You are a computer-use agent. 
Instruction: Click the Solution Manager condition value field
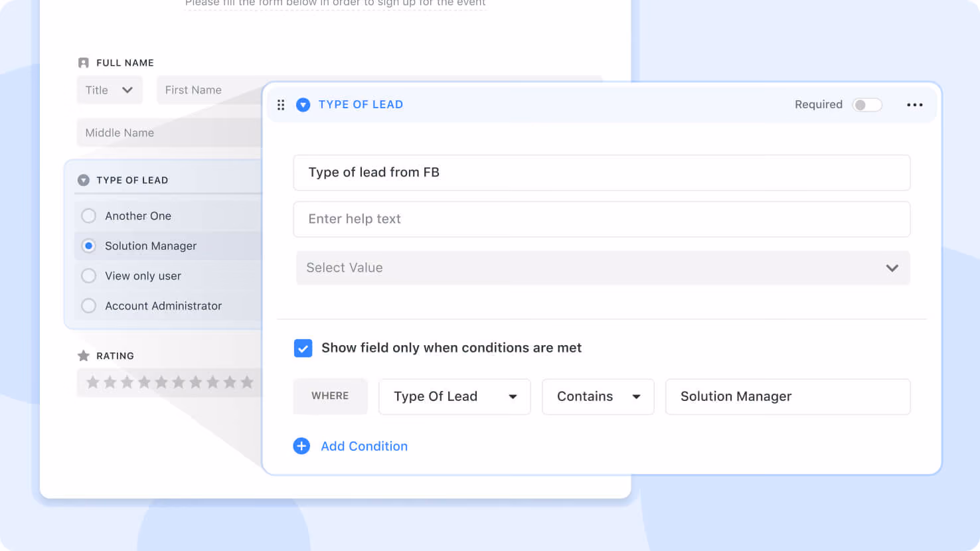pos(788,397)
